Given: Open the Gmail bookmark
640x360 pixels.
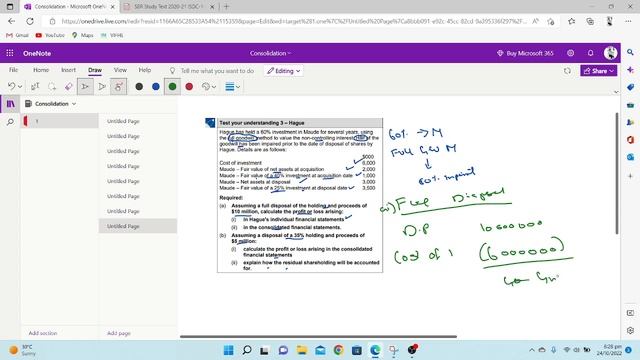Looking at the screenshot, I should [x=18, y=36].
